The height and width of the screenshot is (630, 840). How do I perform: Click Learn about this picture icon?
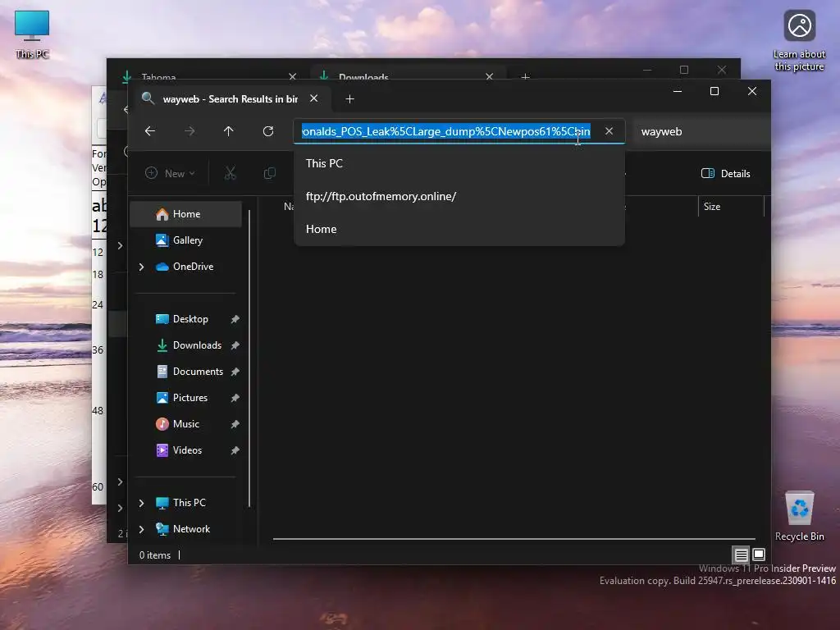[799, 41]
